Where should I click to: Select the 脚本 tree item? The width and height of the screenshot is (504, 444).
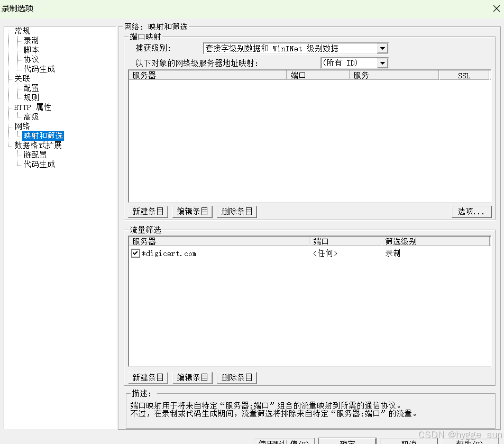pos(31,50)
